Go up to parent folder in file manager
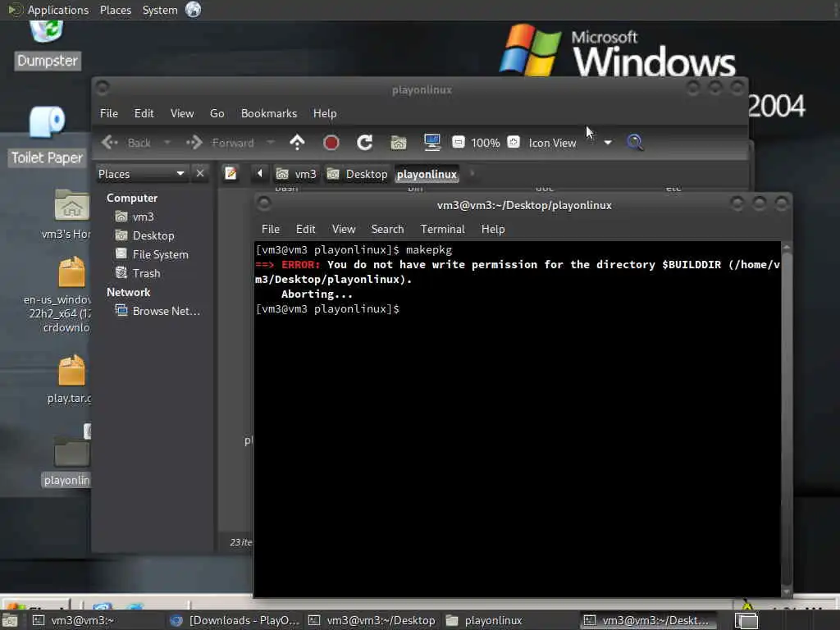This screenshot has width=840, height=630. point(297,143)
